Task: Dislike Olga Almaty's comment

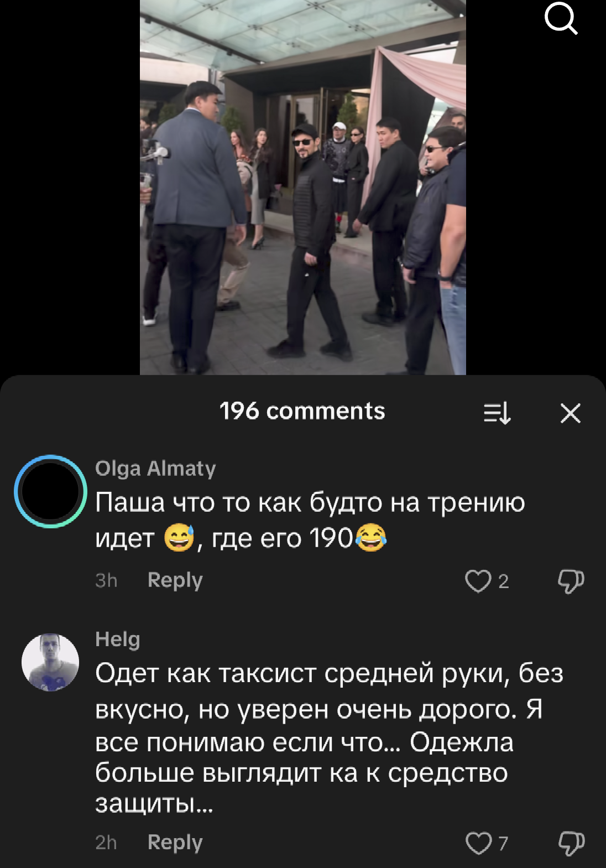Action: pyautogui.click(x=571, y=581)
